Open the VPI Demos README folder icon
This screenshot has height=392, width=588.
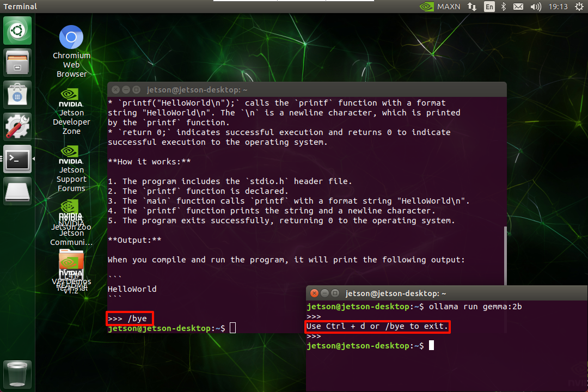click(x=71, y=271)
